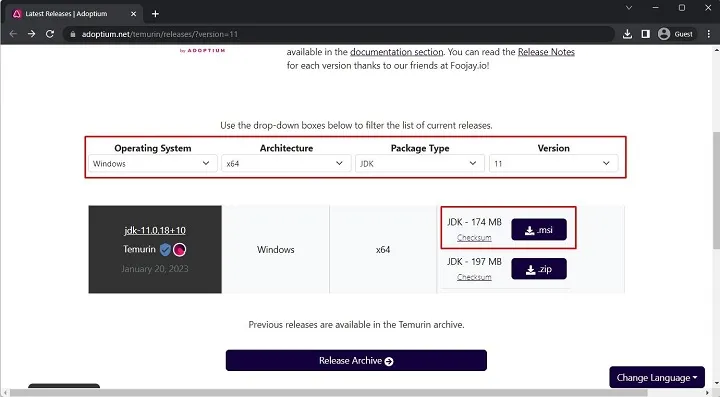Click the 'January 20, 2023' date
This screenshot has width=720, height=397.
[x=155, y=269]
